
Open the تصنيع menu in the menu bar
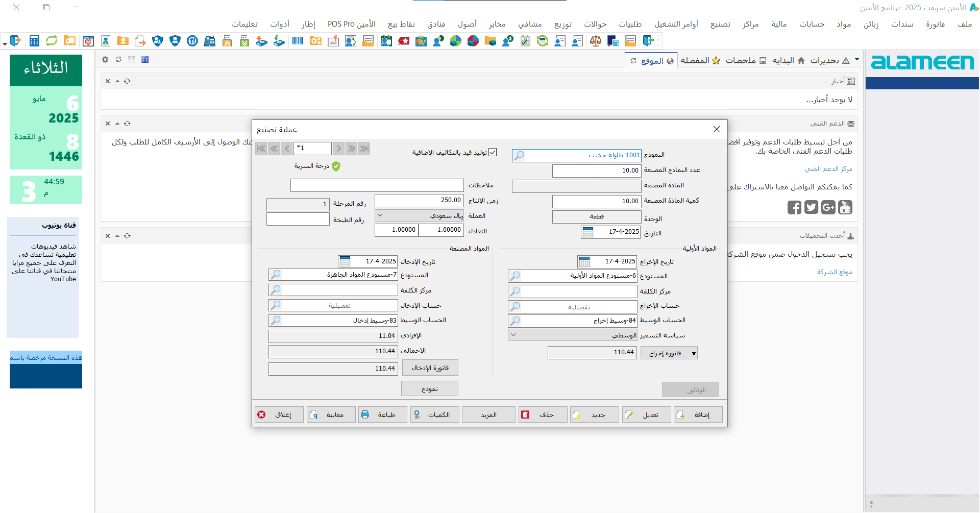pos(720,24)
